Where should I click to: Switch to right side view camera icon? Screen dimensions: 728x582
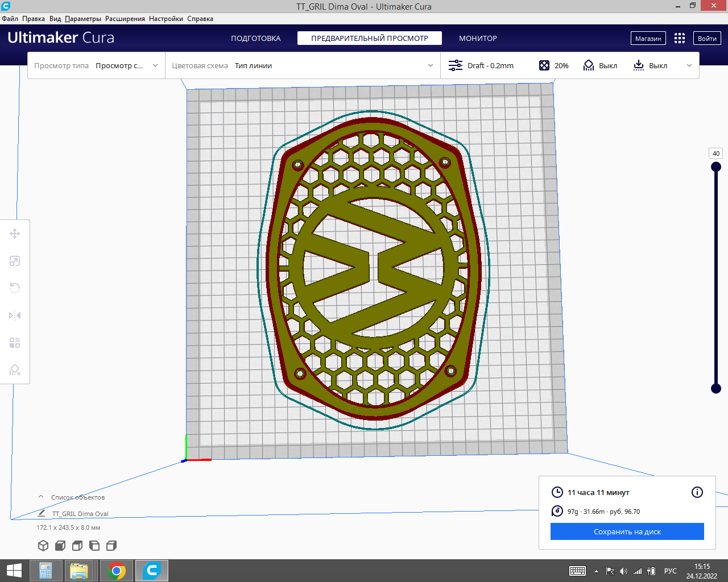(x=111, y=546)
